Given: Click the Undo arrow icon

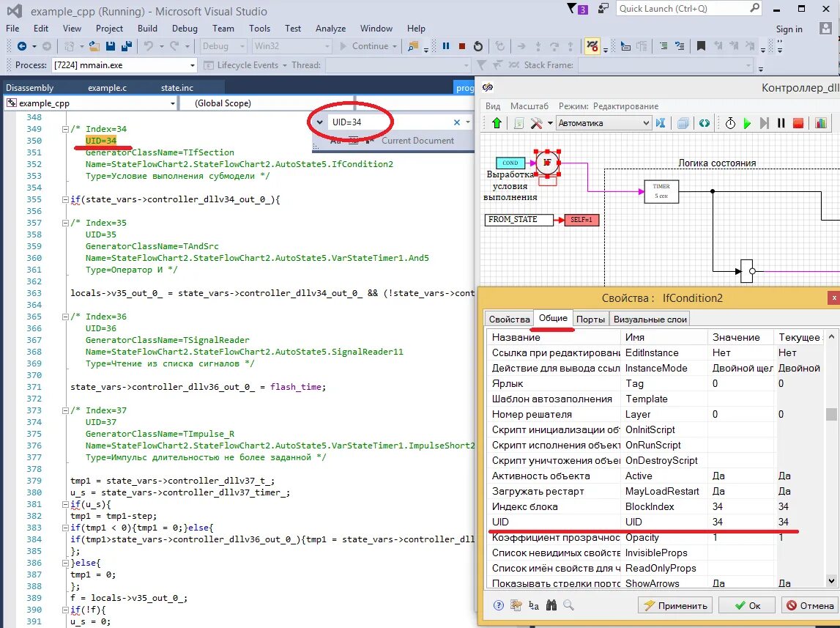Looking at the screenshot, I should [149, 46].
